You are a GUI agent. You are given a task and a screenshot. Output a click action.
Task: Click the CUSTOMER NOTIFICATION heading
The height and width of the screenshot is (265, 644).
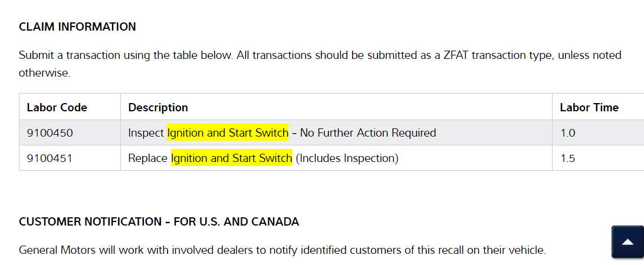coord(159,222)
